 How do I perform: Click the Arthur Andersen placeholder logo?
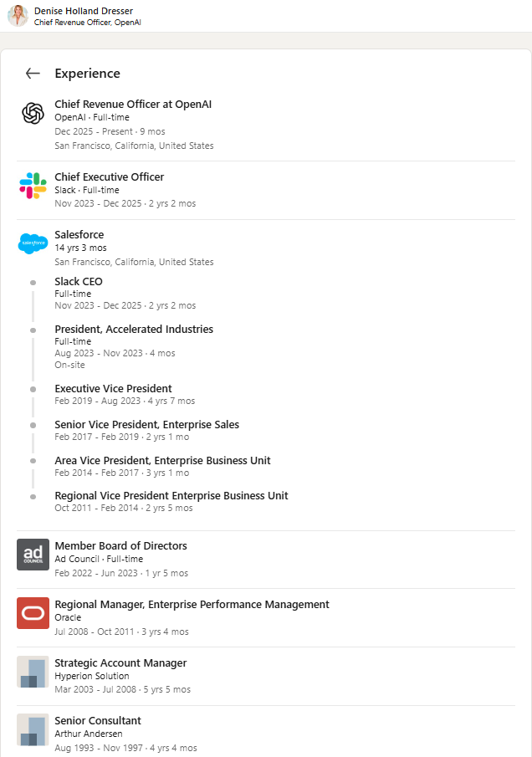[33, 729]
